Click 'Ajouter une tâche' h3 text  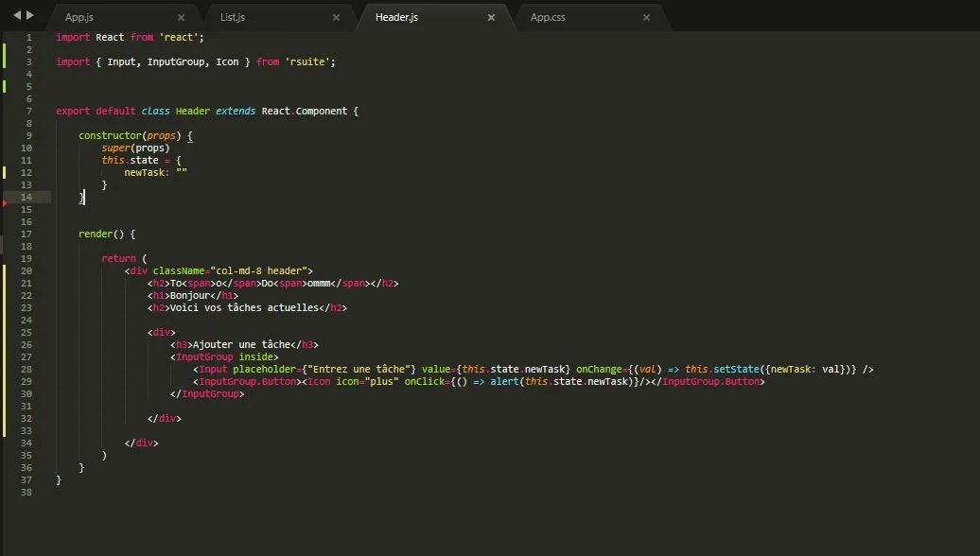(241, 345)
